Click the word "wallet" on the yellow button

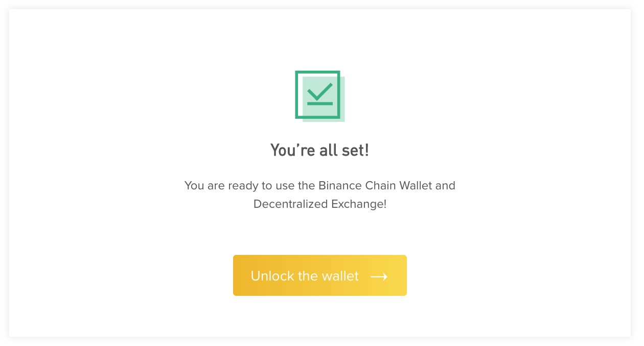point(340,276)
